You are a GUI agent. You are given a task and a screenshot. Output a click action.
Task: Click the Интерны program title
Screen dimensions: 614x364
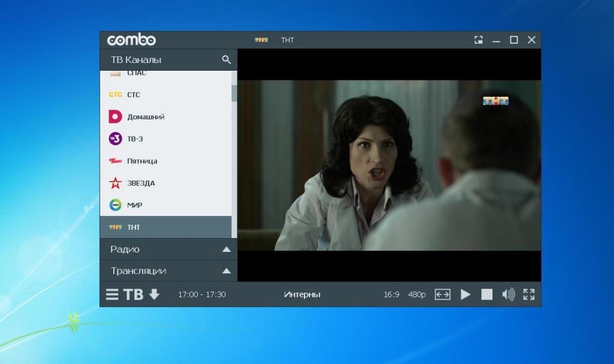pyautogui.click(x=302, y=294)
